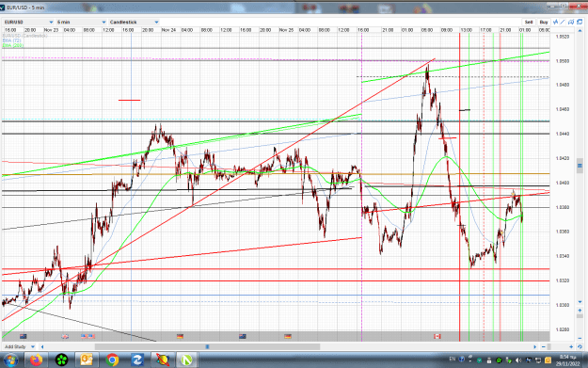Open the blue arrows sync taskbar app

(136, 360)
